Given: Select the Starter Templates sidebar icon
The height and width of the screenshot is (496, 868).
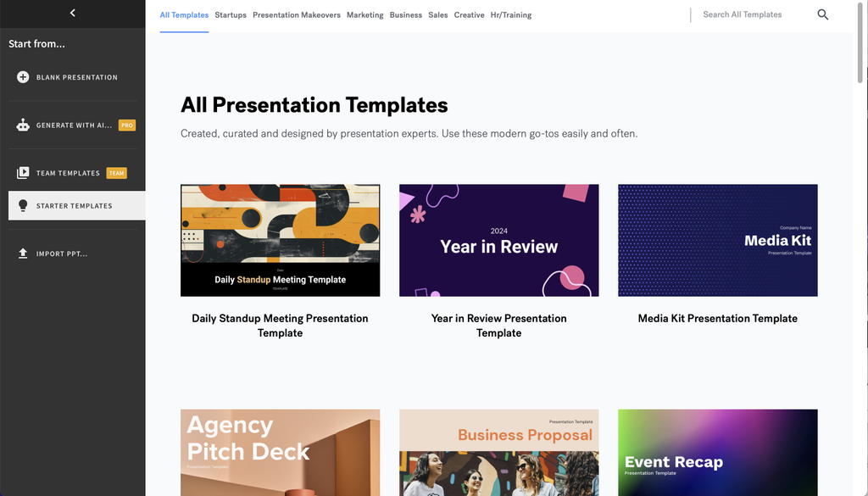Looking at the screenshot, I should click(x=21, y=205).
